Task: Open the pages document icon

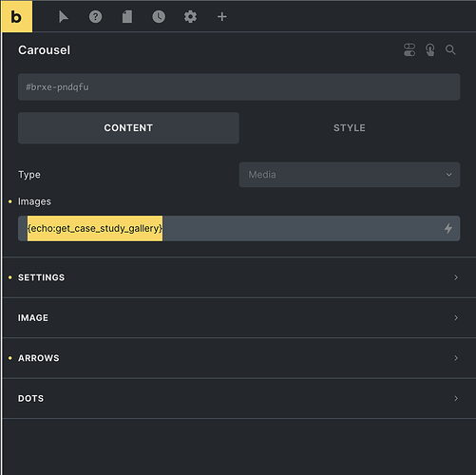Action: [127, 17]
